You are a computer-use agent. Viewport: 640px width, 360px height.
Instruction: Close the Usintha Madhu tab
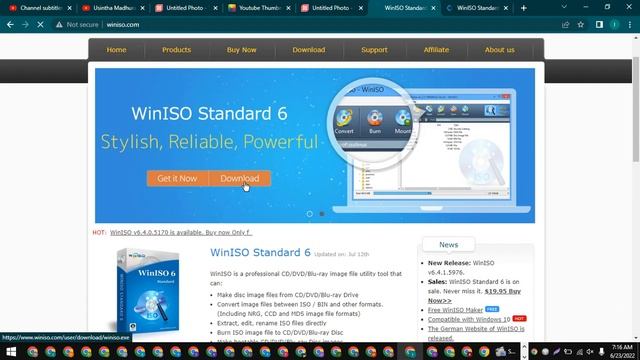point(142,8)
